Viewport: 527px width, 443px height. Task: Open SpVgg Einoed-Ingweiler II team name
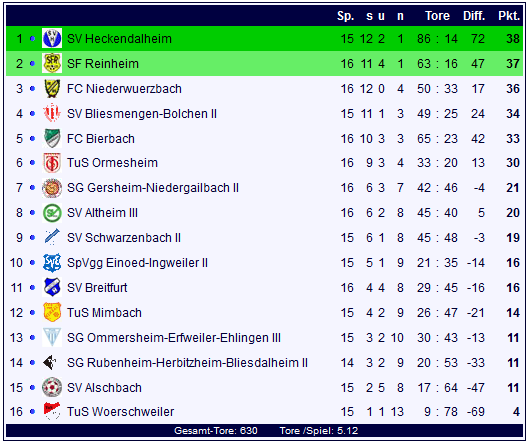pos(137,263)
